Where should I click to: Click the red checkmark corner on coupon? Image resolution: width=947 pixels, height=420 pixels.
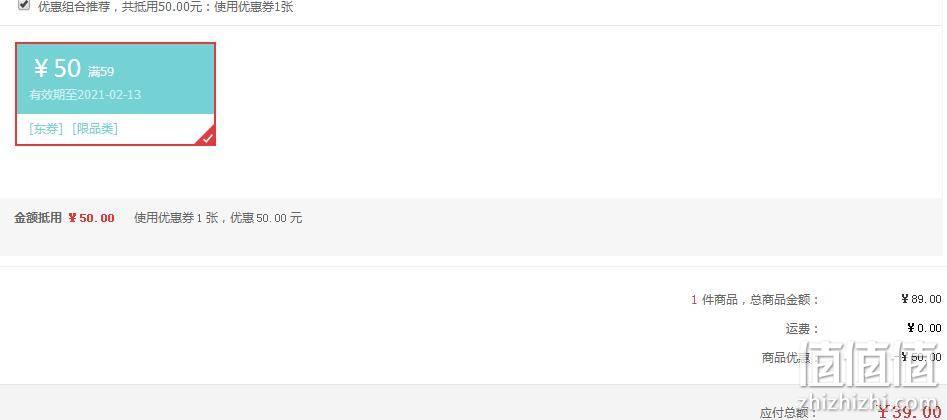coord(207,137)
